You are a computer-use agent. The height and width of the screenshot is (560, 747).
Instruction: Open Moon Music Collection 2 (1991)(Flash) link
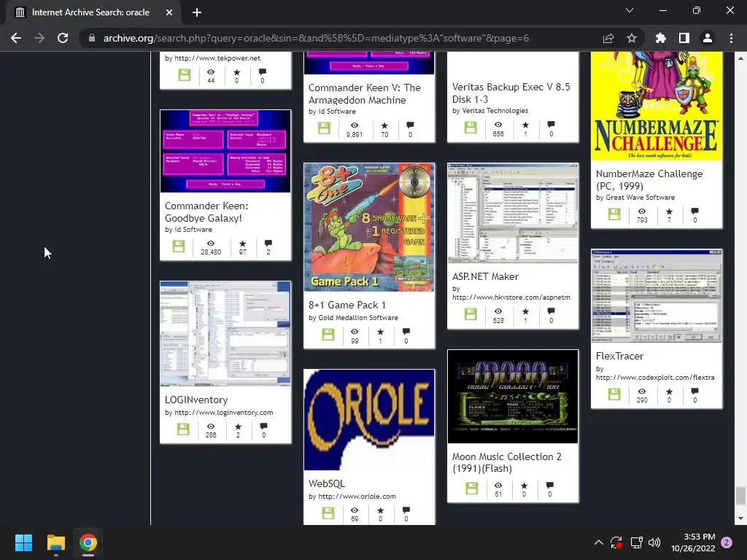point(506,462)
